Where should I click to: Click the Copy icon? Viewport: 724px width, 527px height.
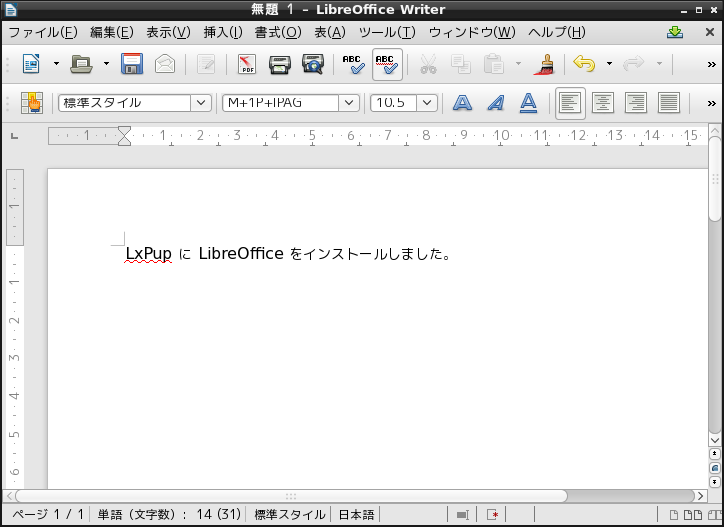(461, 64)
